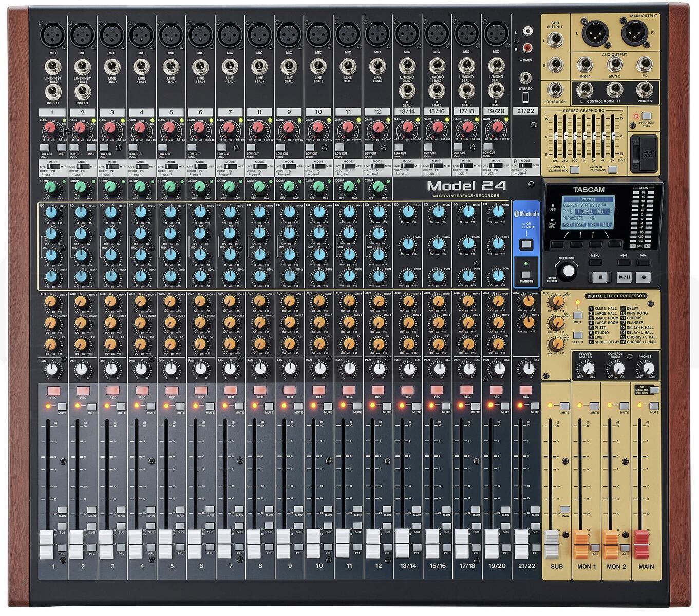Click the MAIN OUTPUT L XLR connector

coord(595,34)
